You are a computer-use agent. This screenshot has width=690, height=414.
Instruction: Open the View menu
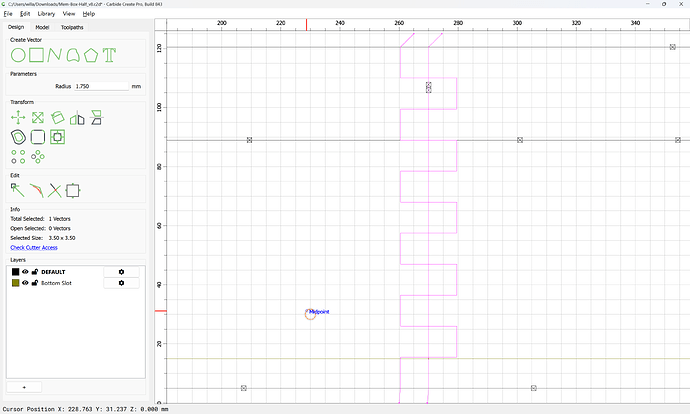[69, 14]
